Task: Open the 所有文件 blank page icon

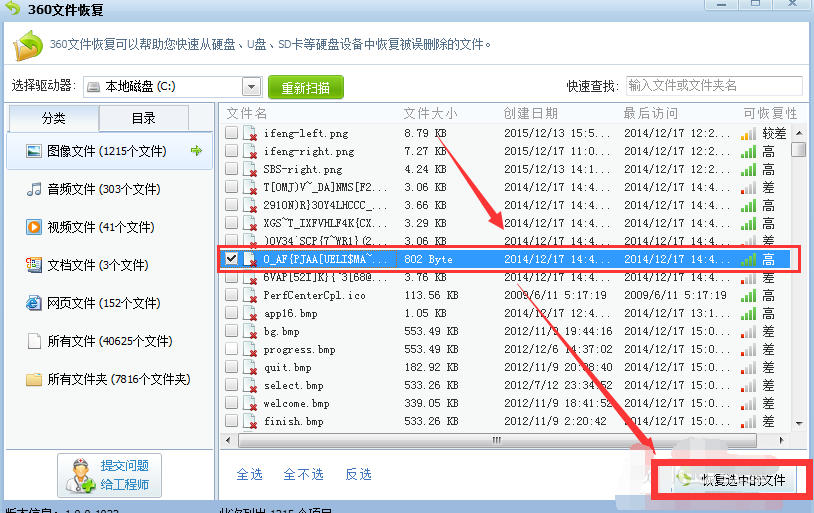Action: click(34, 341)
